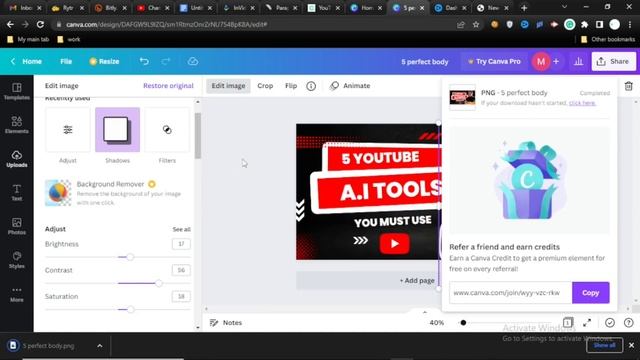640x360 pixels.
Task: Click the Brightness value field
Action: coord(181,244)
